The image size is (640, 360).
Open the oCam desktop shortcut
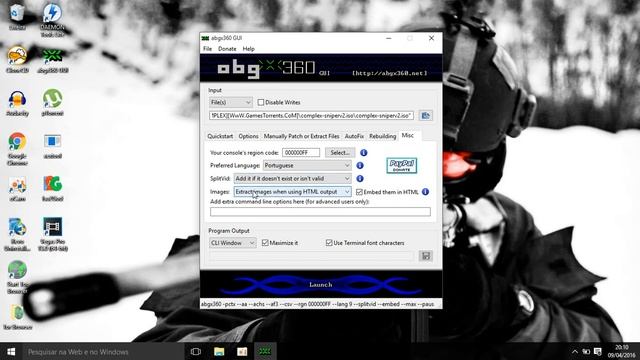(17, 189)
